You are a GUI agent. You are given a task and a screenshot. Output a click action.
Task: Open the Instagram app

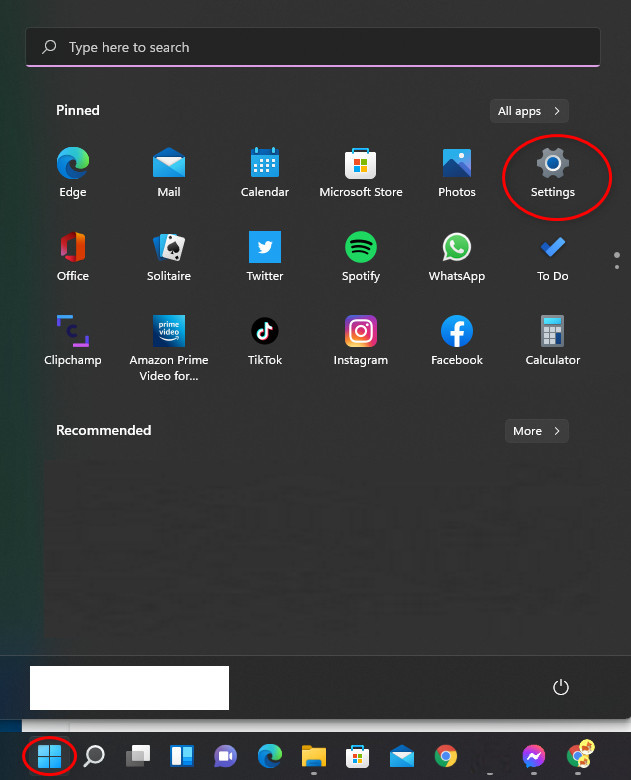click(361, 340)
